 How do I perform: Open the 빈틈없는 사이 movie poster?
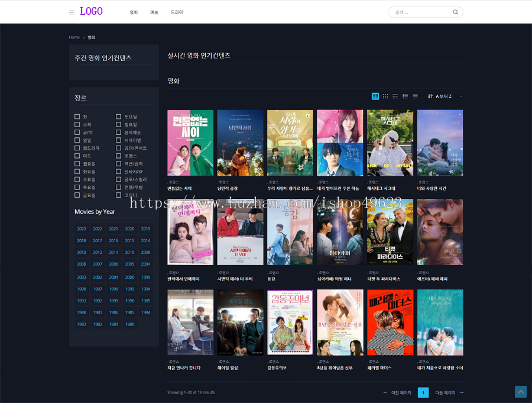[190, 143]
